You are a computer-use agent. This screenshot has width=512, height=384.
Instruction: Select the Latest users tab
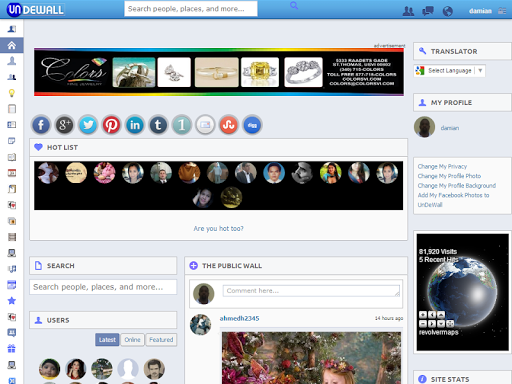[107, 340]
